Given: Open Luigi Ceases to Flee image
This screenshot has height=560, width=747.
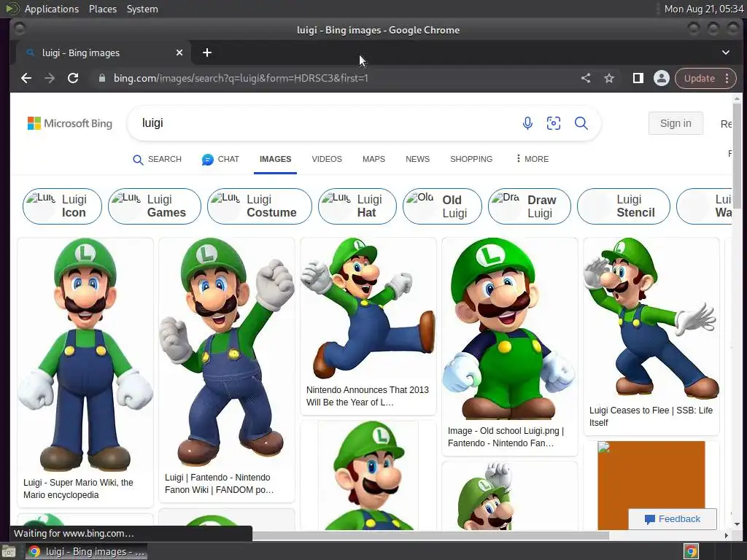Looking at the screenshot, I should pyautogui.click(x=651, y=319).
